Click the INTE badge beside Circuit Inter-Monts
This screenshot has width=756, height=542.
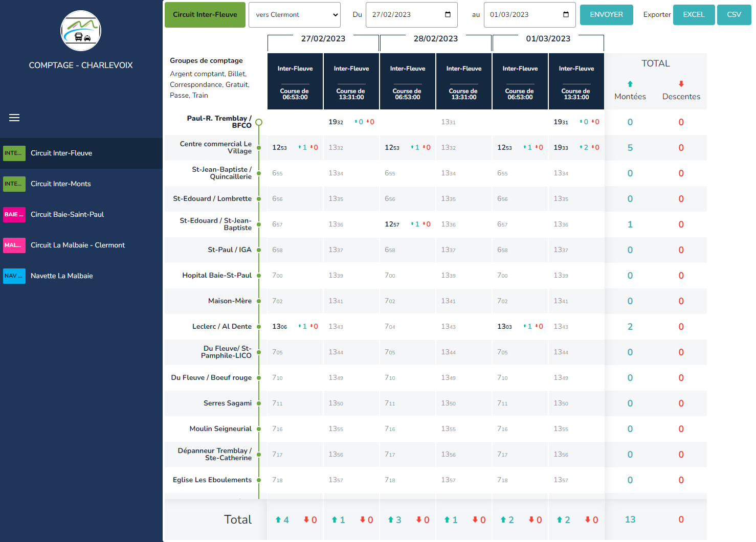tap(14, 184)
